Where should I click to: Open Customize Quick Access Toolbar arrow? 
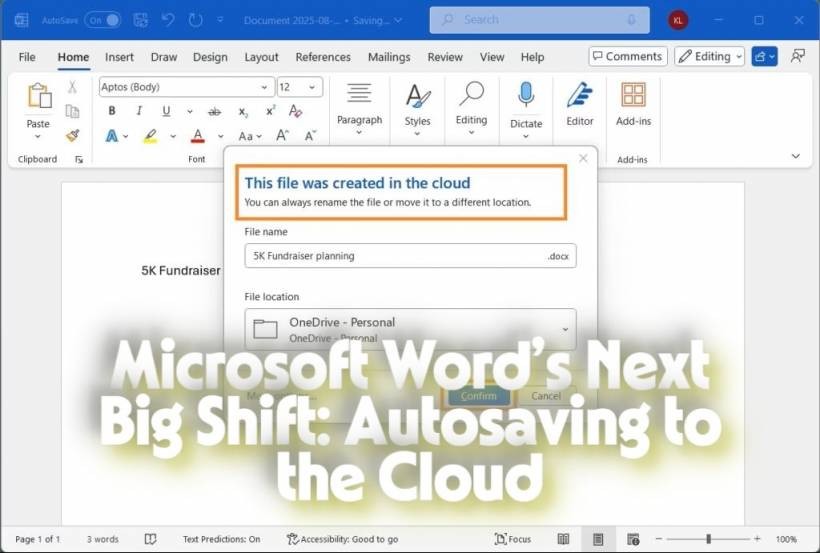pyautogui.click(x=221, y=20)
